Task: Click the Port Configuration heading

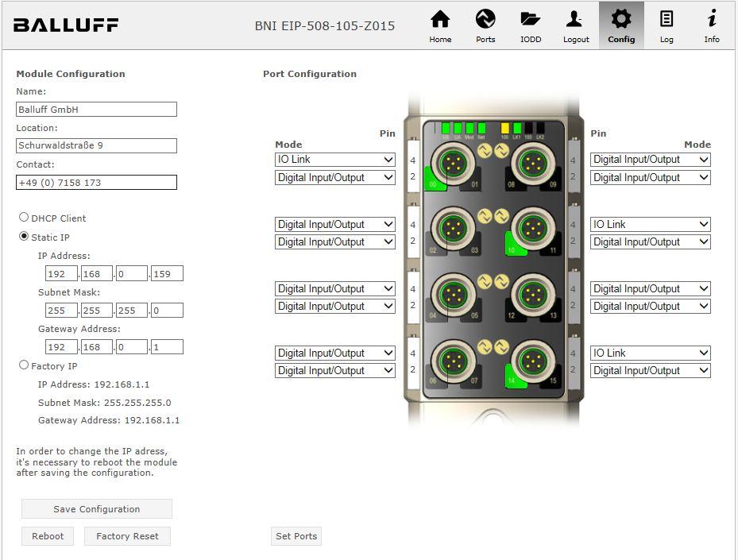Action: pyautogui.click(x=310, y=74)
